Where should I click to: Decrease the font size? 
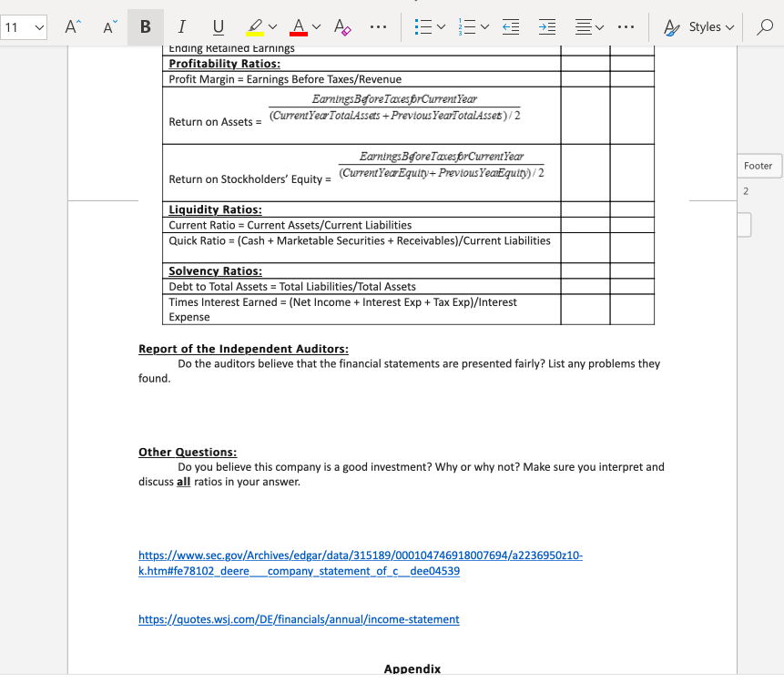[x=107, y=26]
